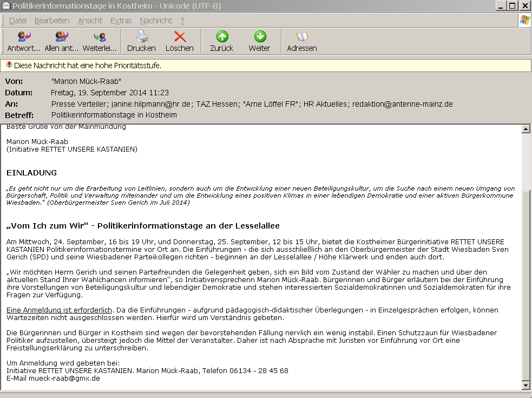This screenshot has height=398, width=532.
Task: Go to previous message with Zurück arrow
Action: point(222,36)
